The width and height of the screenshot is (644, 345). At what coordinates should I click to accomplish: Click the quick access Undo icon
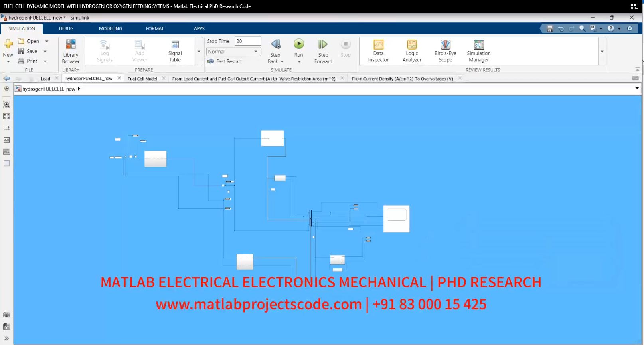[561, 28]
